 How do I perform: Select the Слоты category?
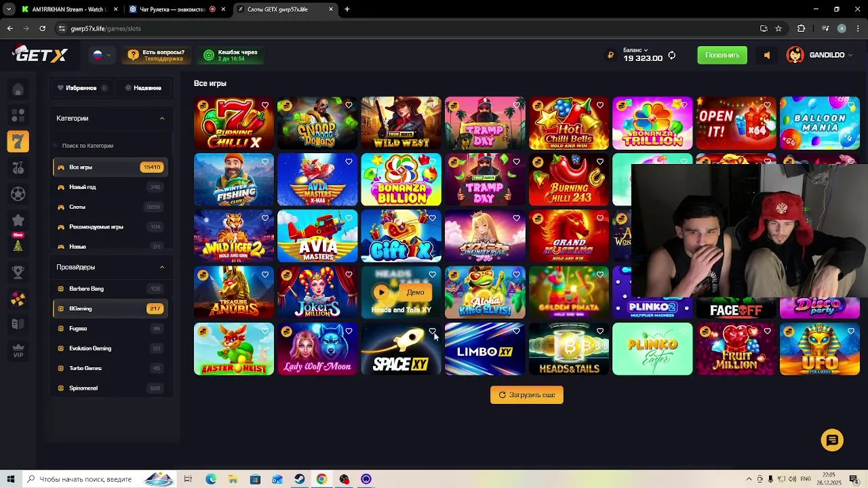(x=110, y=207)
